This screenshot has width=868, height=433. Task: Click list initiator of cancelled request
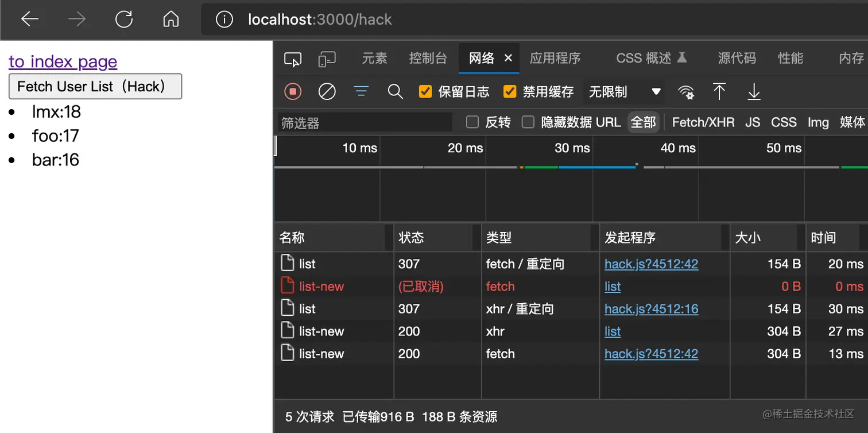point(613,287)
